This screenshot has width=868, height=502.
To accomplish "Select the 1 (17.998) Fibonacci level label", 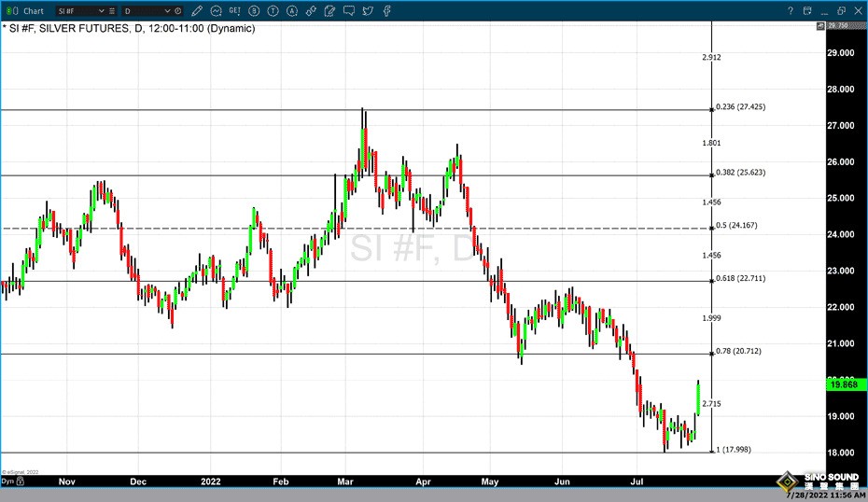I will click(734, 450).
